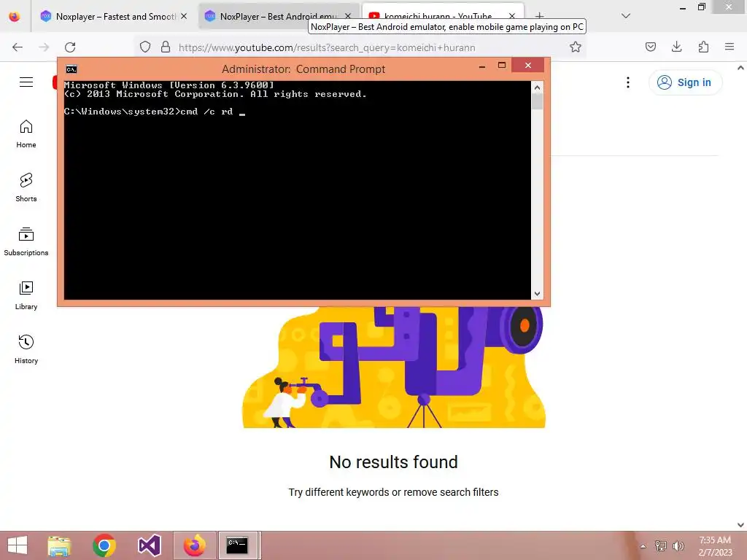Go forward in Firefox

[x=44, y=47]
